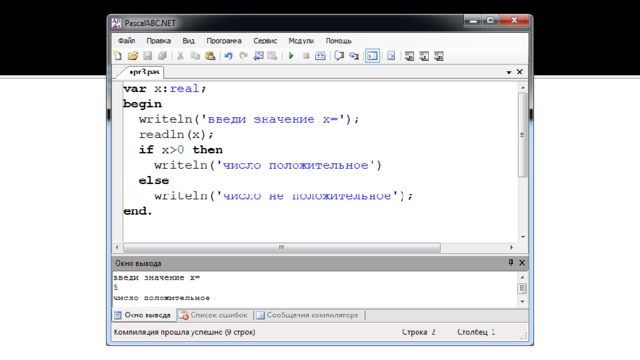This screenshot has width=640, height=360.
Task: Click the 'end.' line in code
Action: tap(138, 211)
